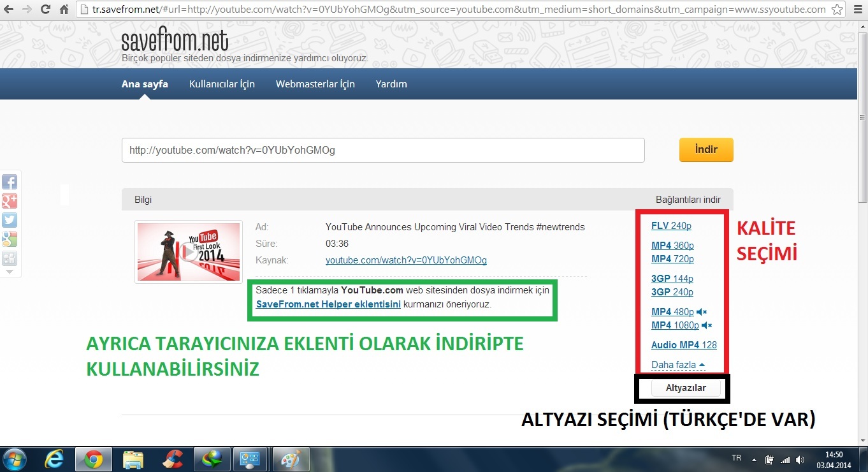
Task: Collapse the Daha fazla list
Action: pos(678,365)
